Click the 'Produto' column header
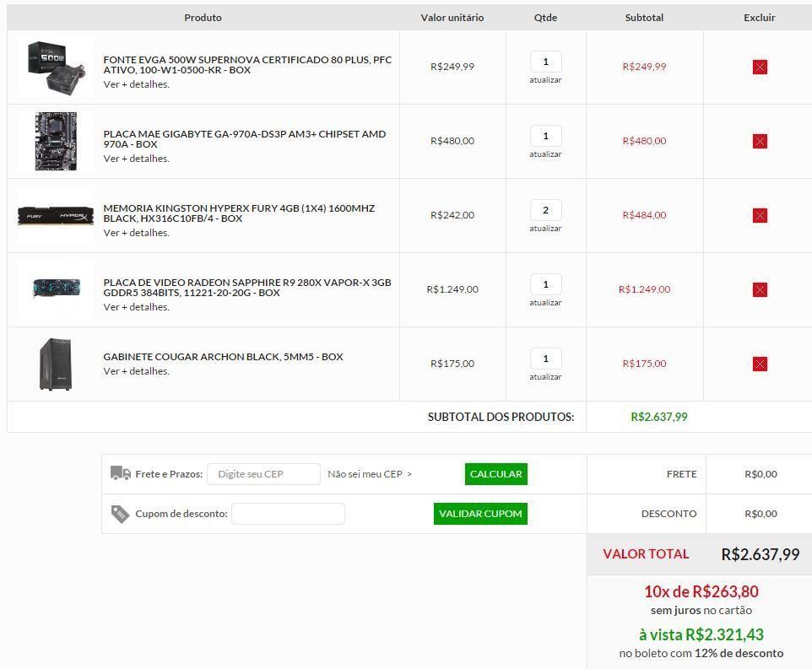Viewport: 812px width, 669px height. (203, 18)
